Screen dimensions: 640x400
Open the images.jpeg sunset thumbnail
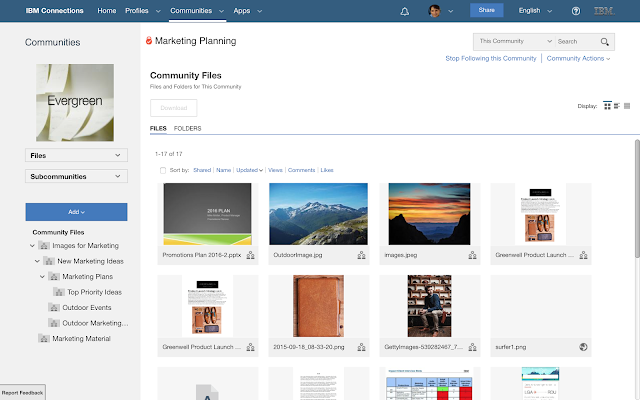[x=429, y=214]
